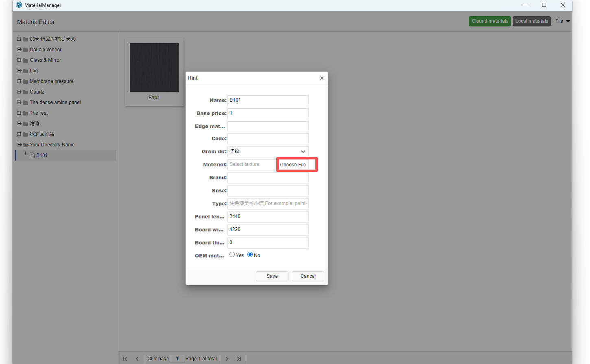Go to previous page arrow
This screenshot has height=364, width=590.
(x=137, y=359)
